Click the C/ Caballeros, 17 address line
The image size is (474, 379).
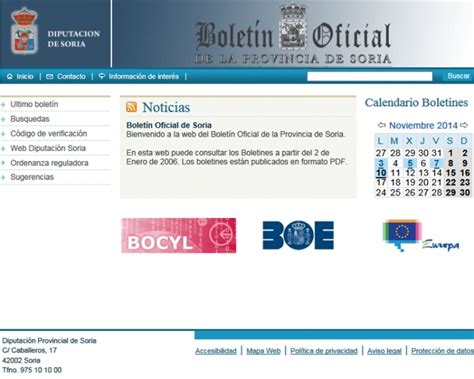pos(29,350)
